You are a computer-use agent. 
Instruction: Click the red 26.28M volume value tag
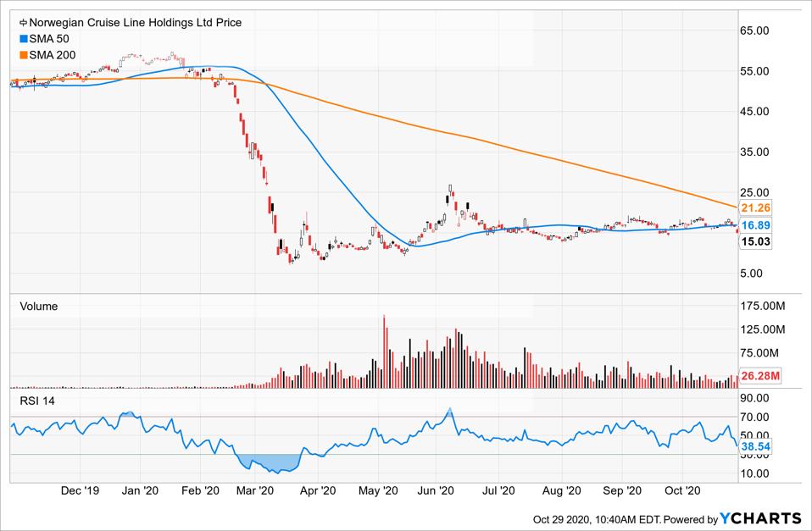click(x=759, y=376)
